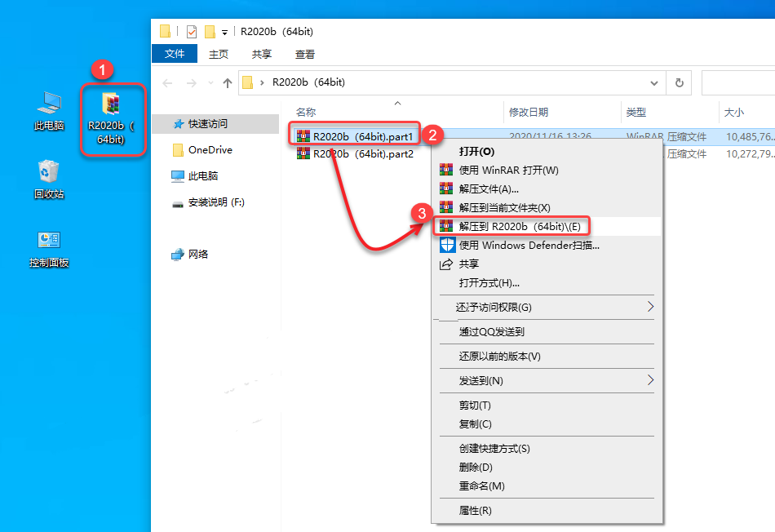Go up one folder level
The width and height of the screenshot is (775, 532).
click(228, 82)
